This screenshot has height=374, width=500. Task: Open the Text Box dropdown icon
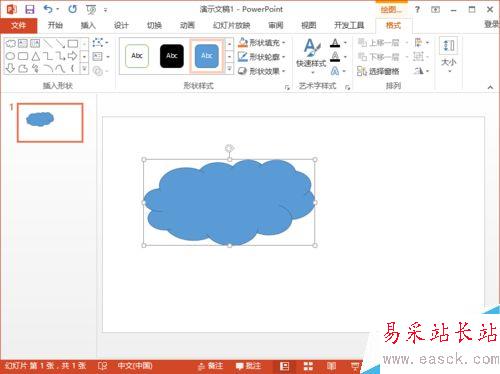coord(100,56)
